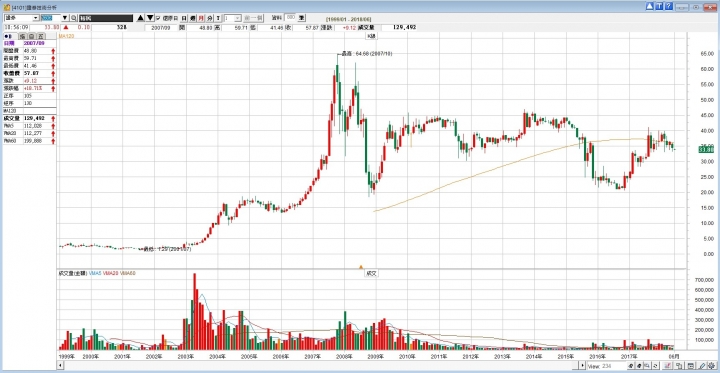Click the 2008年 label on time axis
The width and height of the screenshot is (720, 373).
pyautogui.click(x=343, y=356)
